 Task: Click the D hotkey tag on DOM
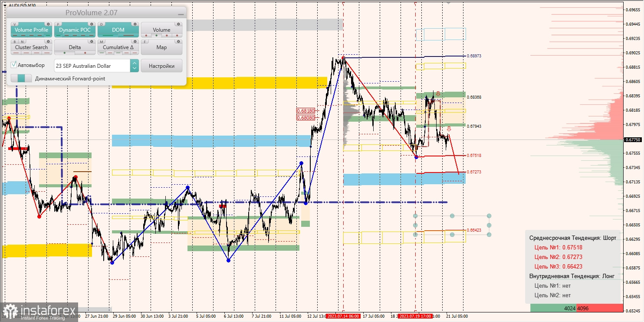point(102,24)
